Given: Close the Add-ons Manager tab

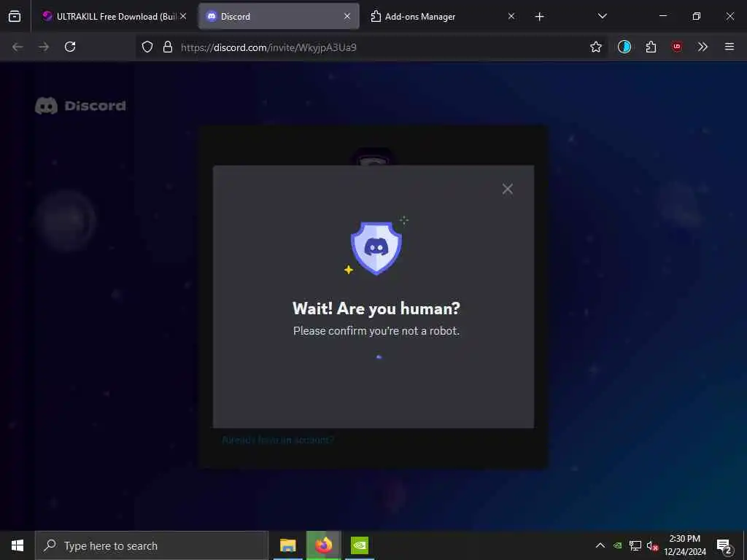Looking at the screenshot, I should click(511, 16).
